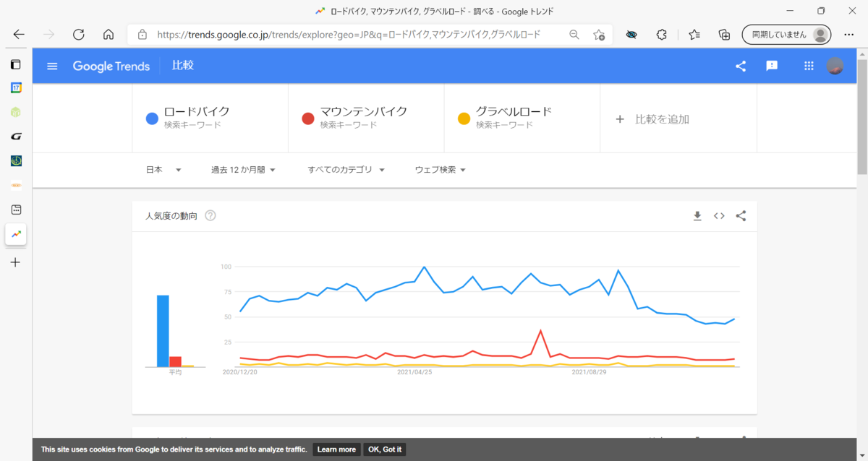The height and width of the screenshot is (461, 868).
Task: Switch to the schedule tab in sidebar
Action: click(16, 210)
